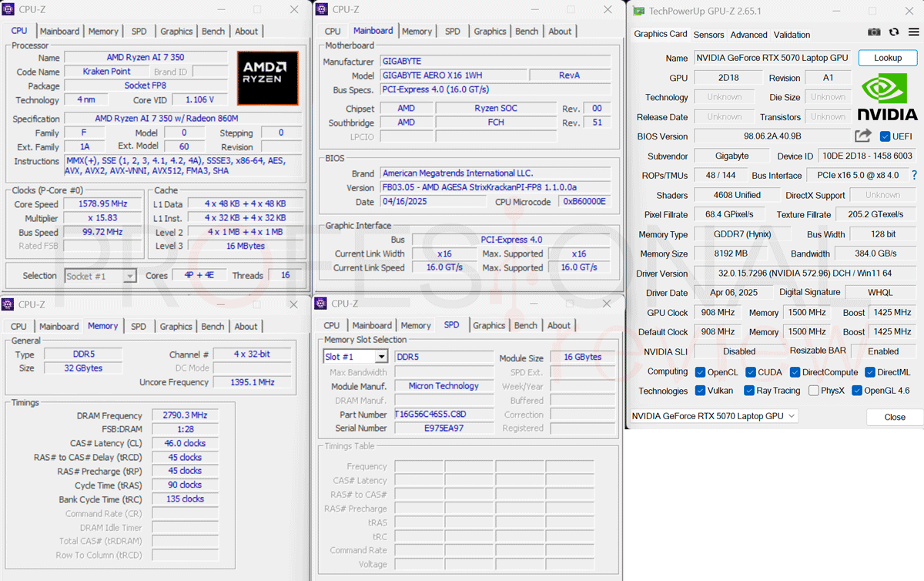The width and height of the screenshot is (924, 581).
Task: Click the Uncore Frequency '1395.1 MHz'
Action: point(251,382)
